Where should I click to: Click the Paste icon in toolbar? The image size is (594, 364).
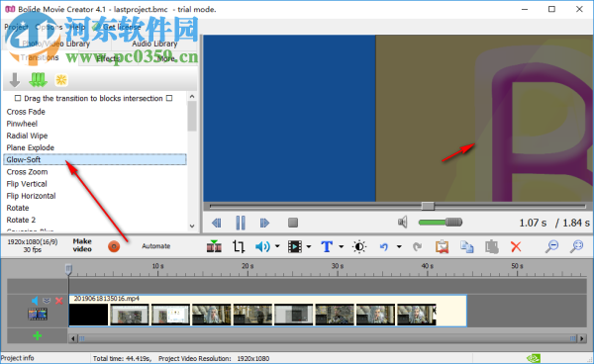(x=492, y=246)
